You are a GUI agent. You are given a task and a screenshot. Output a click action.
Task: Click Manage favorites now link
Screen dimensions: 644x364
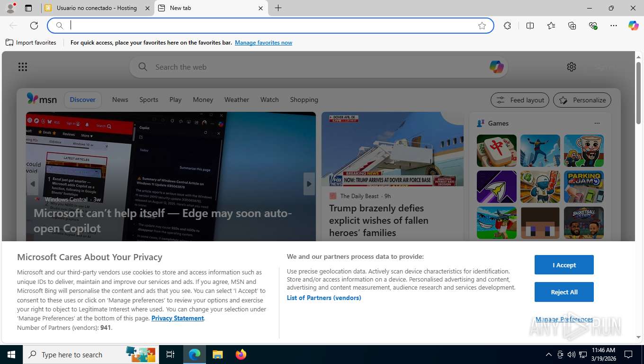click(x=263, y=43)
